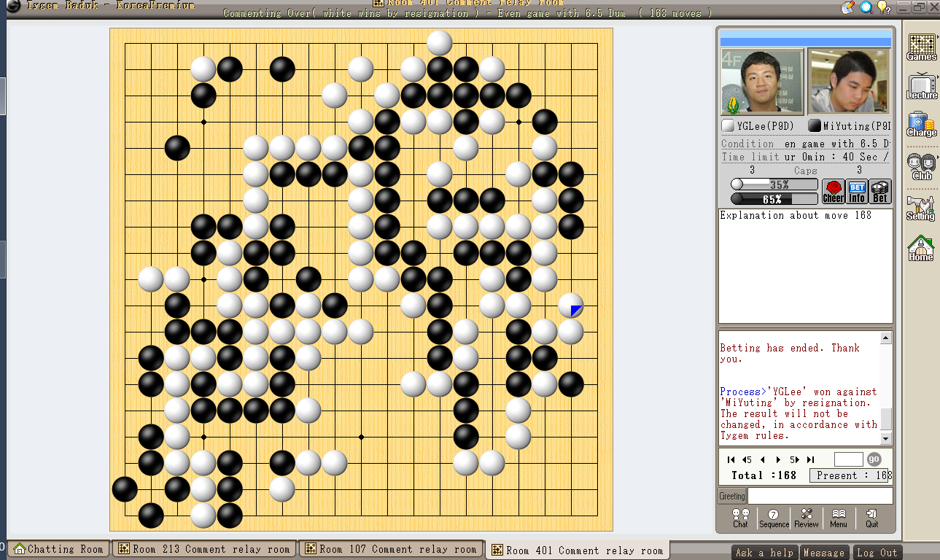
Task: Open the BET Info button
Action: coord(857,192)
